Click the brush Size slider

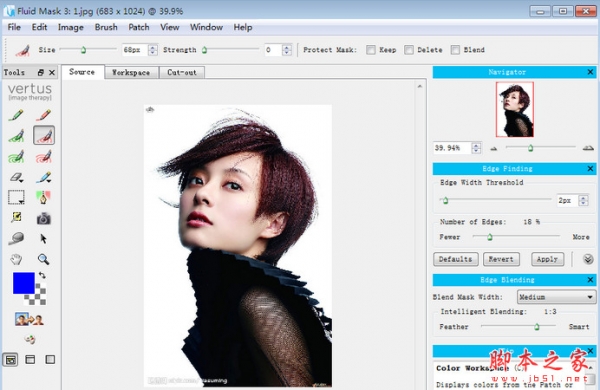point(88,49)
